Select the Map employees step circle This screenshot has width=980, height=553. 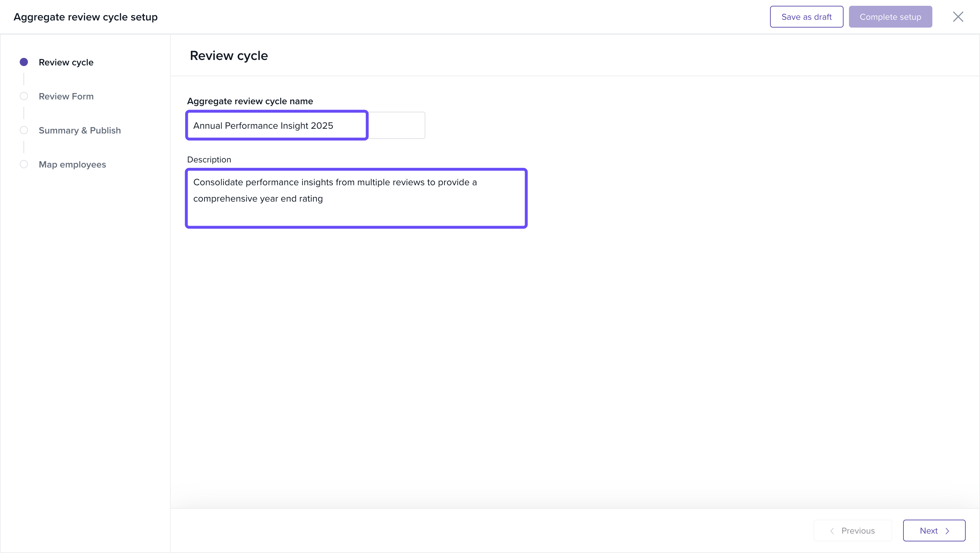23,164
